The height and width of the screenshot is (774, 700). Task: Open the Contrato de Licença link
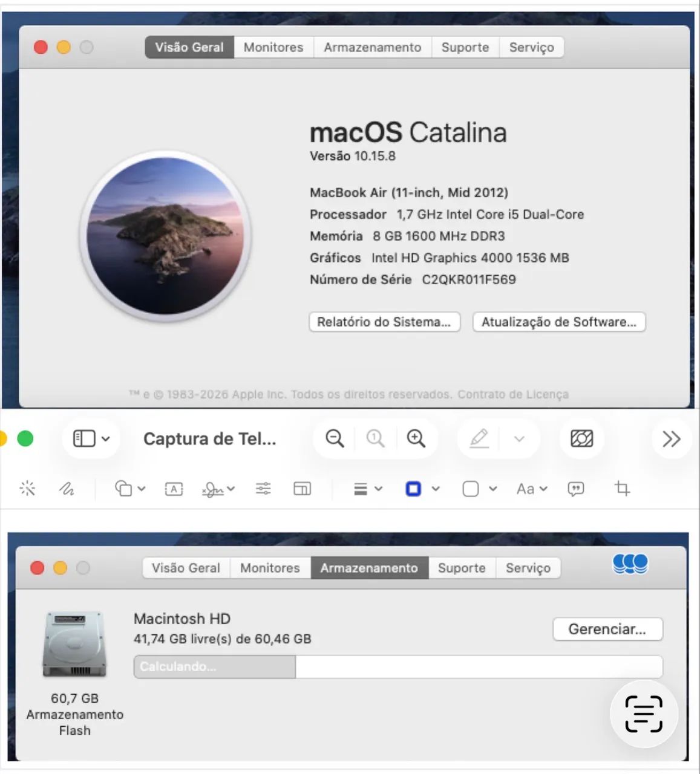(x=513, y=394)
